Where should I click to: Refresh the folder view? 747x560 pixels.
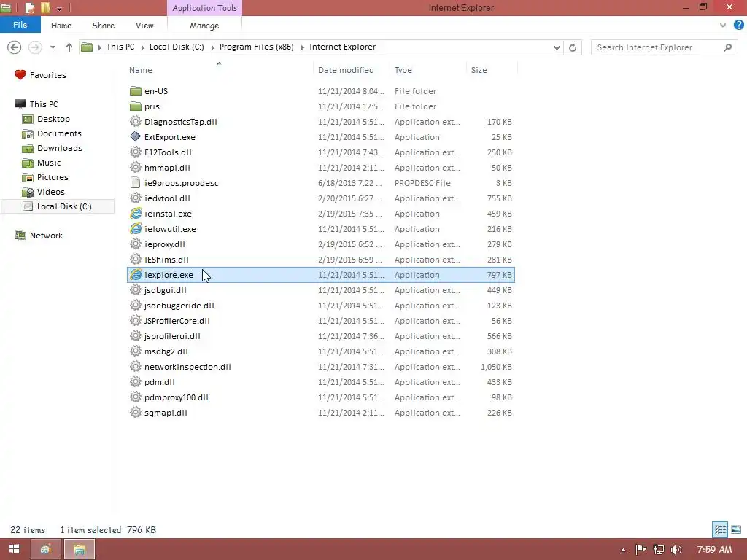coord(573,47)
